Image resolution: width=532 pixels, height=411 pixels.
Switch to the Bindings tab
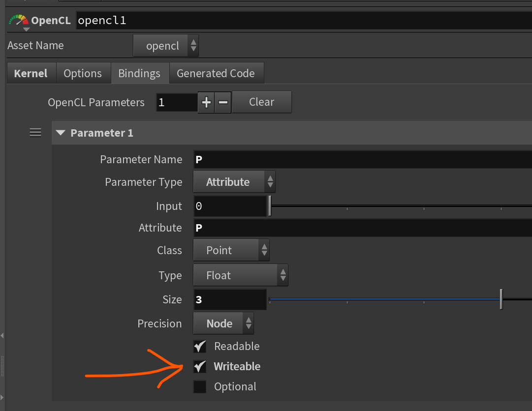coord(139,73)
